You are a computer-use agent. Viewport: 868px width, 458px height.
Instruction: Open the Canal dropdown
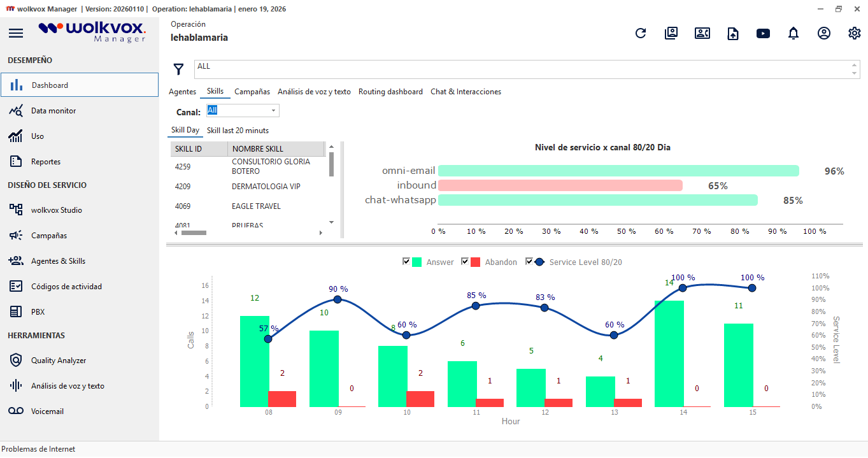[x=274, y=111]
